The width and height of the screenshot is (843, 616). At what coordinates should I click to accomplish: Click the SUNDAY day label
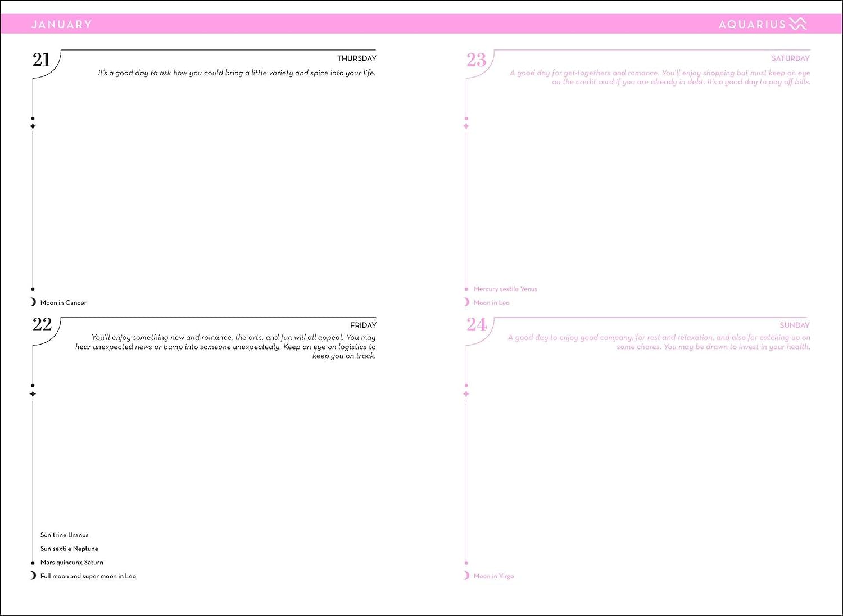[x=795, y=325]
